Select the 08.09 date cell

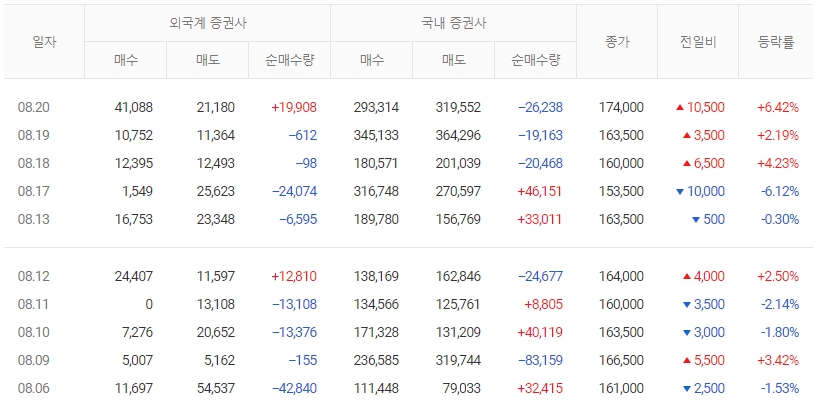click(33, 360)
